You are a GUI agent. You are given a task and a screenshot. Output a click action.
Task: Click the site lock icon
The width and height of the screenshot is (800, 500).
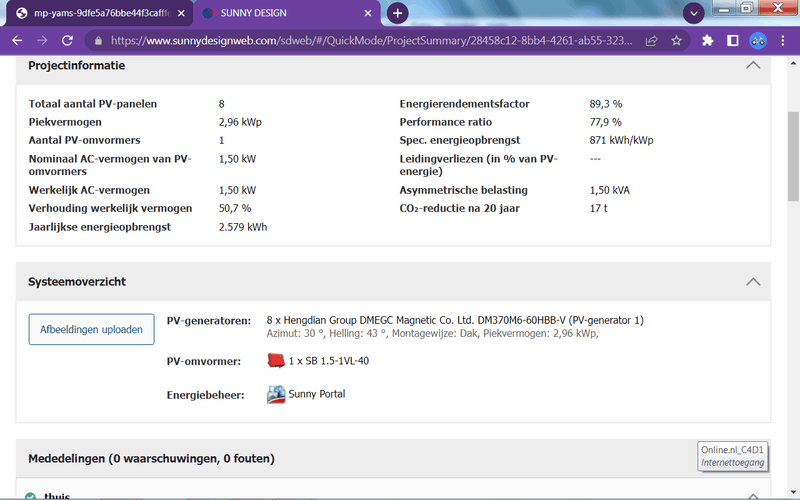click(x=98, y=41)
